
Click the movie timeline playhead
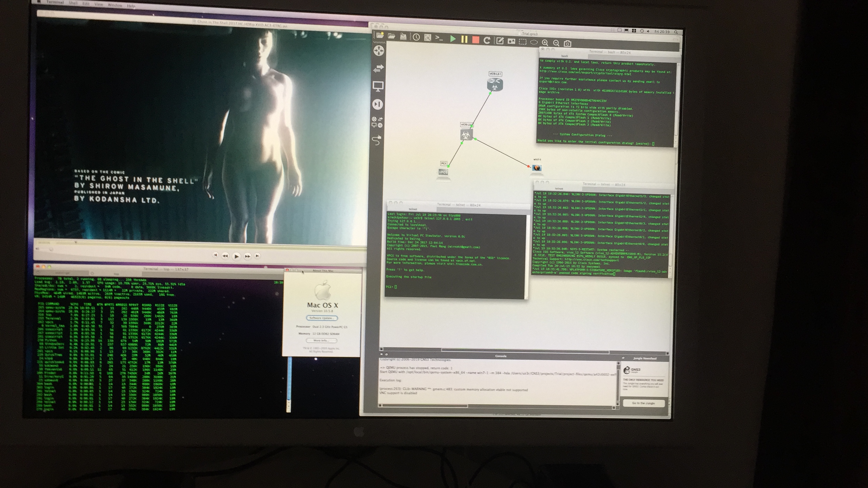pyautogui.click(x=75, y=242)
